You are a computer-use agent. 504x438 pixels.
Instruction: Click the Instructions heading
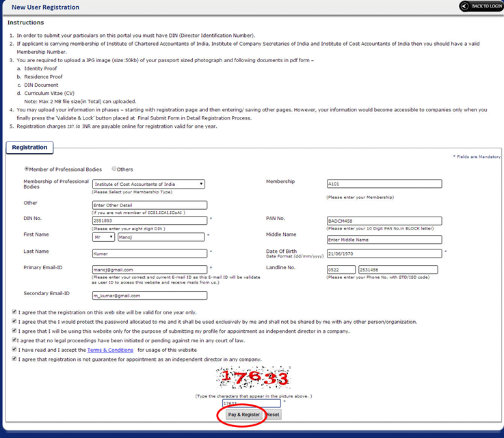click(x=25, y=23)
